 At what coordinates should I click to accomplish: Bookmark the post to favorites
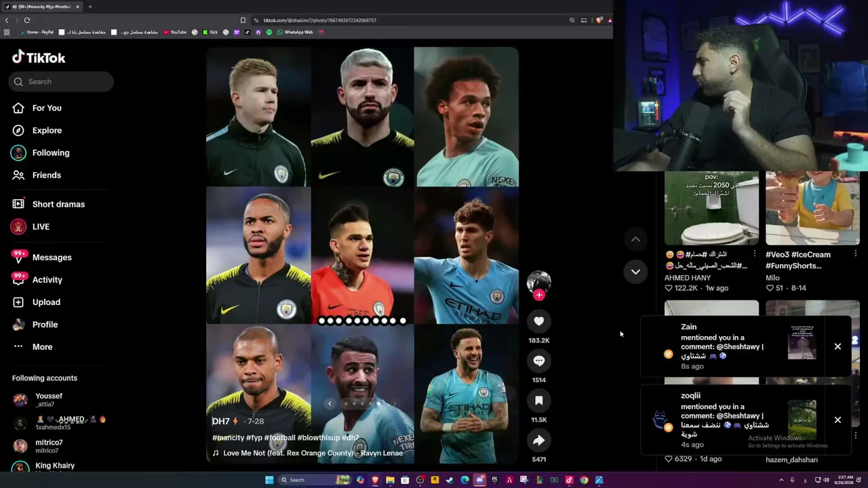[539, 401]
